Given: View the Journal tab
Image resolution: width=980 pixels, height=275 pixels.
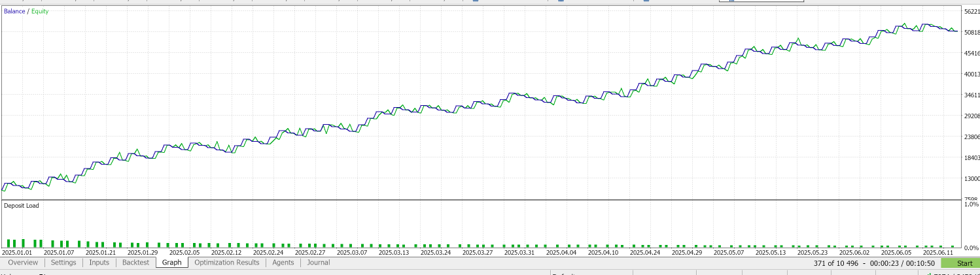Looking at the screenshot, I should (319, 263).
